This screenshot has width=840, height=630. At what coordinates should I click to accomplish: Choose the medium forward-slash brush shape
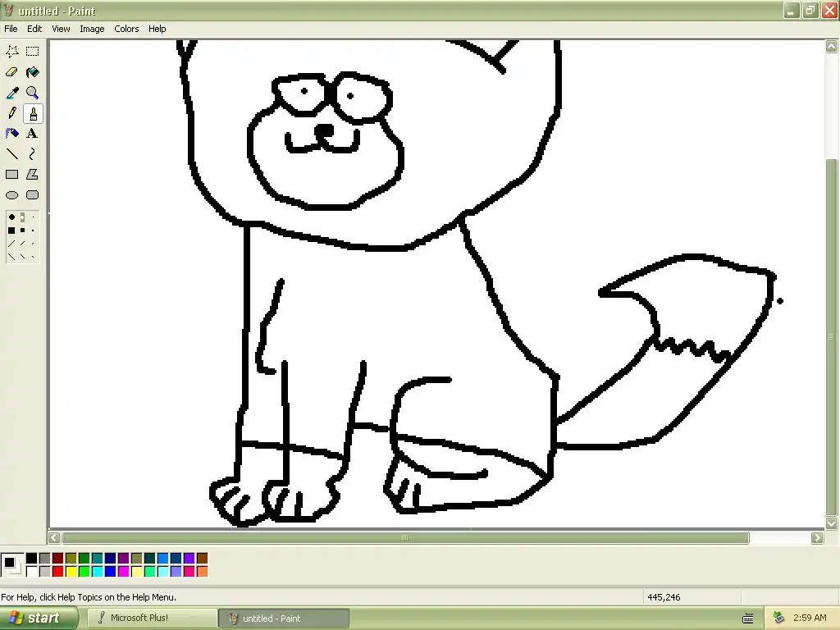tap(22, 244)
